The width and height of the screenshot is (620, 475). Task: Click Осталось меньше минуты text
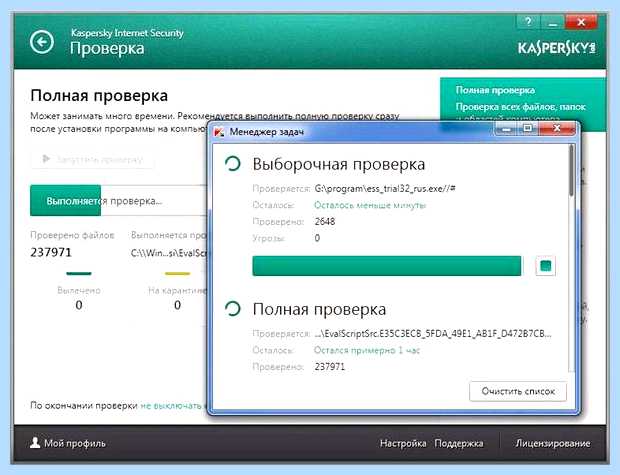tap(370, 205)
